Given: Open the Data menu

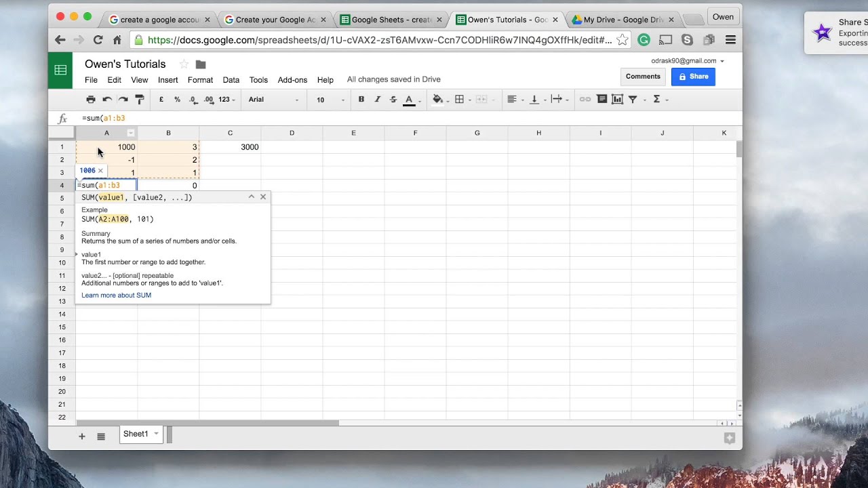Looking at the screenshot, I should pos(231,80).
